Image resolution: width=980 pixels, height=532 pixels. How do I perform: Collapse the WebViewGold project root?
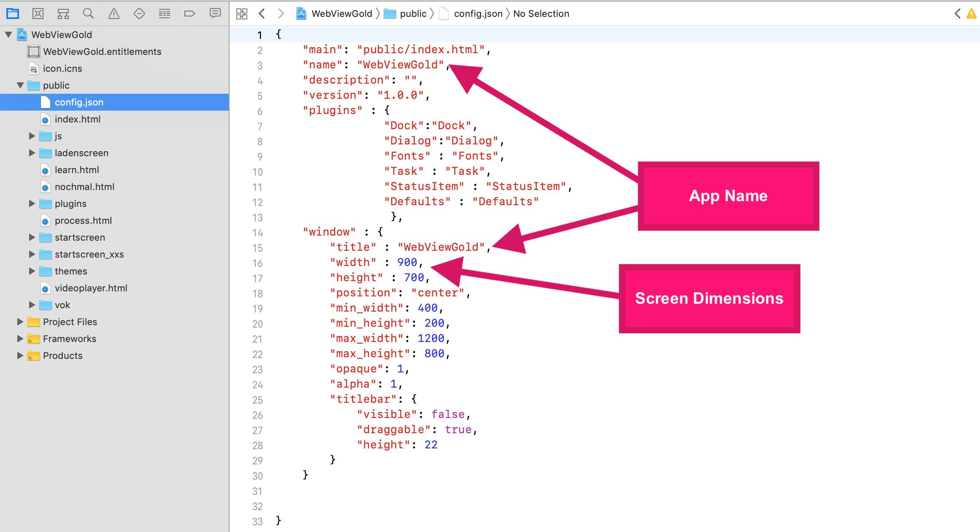(8, 35)
